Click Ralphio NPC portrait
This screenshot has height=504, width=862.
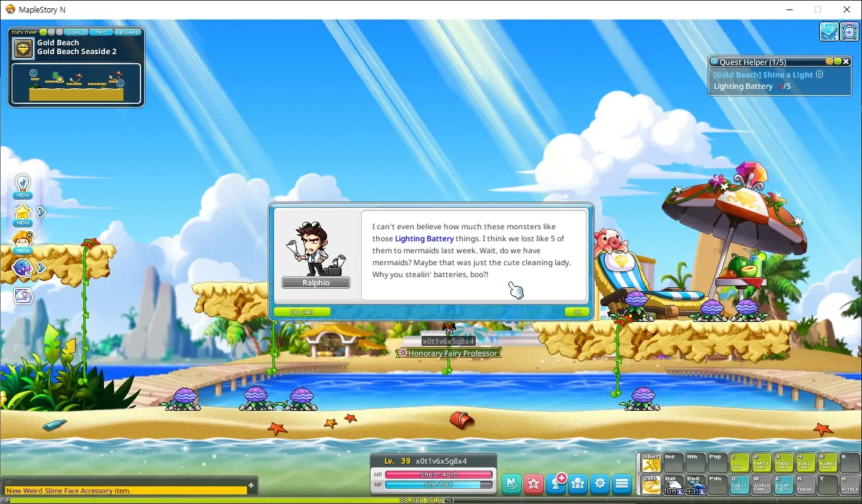pos(316,248)
